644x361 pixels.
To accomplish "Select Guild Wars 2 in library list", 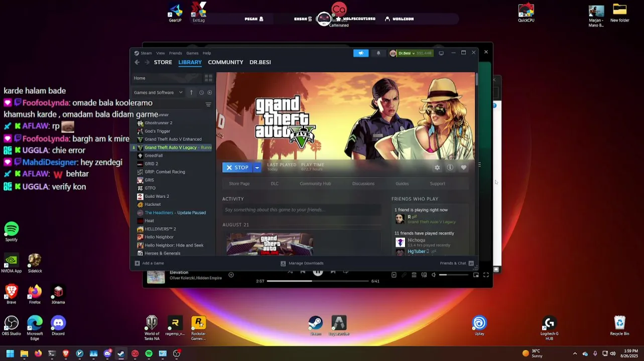I will click(x=157, y=197).
